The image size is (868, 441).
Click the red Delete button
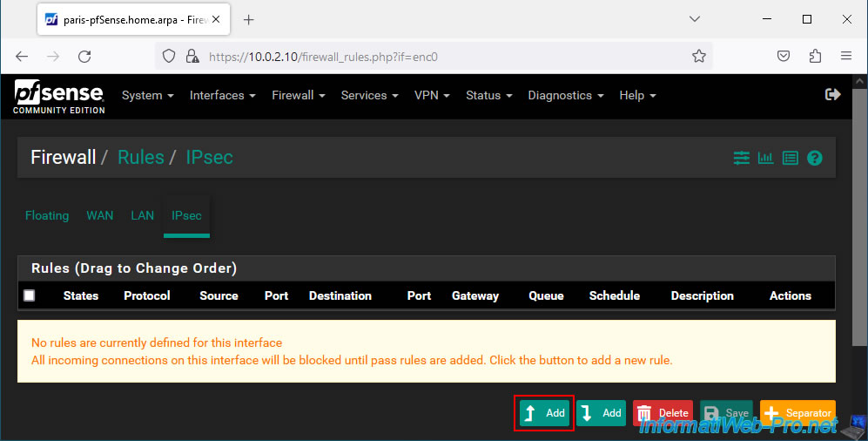tap(663, 413)
